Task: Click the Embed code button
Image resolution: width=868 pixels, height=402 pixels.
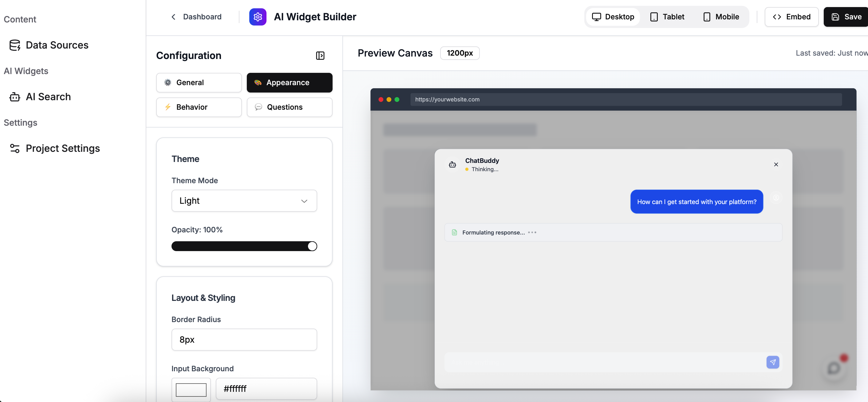Action: (791, 17)
